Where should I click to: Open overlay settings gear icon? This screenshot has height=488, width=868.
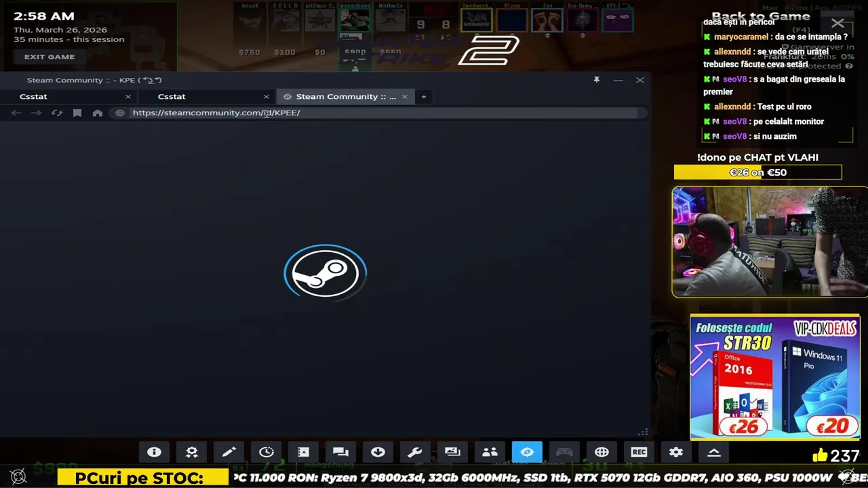click(676, 452)
